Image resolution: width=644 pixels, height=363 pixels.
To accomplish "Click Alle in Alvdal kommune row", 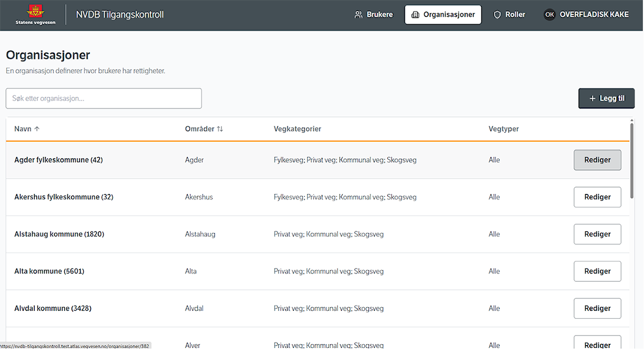I will click(494, 309).
